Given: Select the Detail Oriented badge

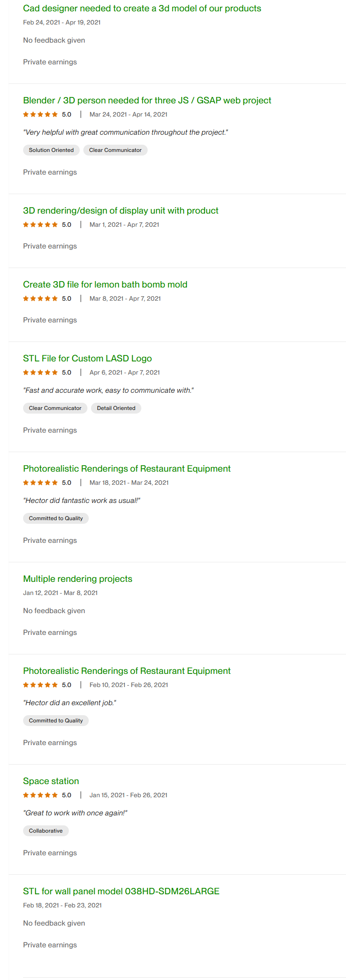Looking at the screenshot, I should tap(116, 409).
